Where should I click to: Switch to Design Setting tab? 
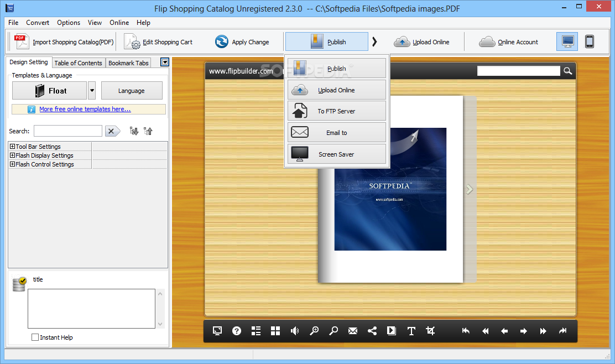tap(29, 62)
